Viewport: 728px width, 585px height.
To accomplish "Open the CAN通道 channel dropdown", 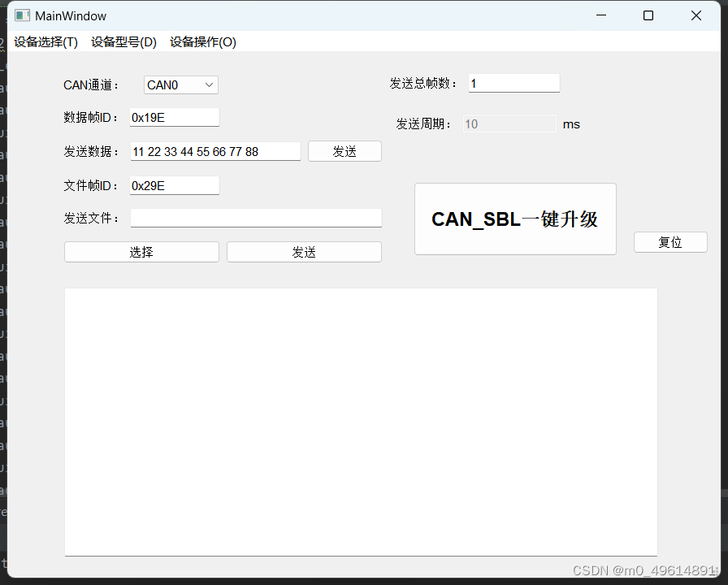I will tap(209, 84).
